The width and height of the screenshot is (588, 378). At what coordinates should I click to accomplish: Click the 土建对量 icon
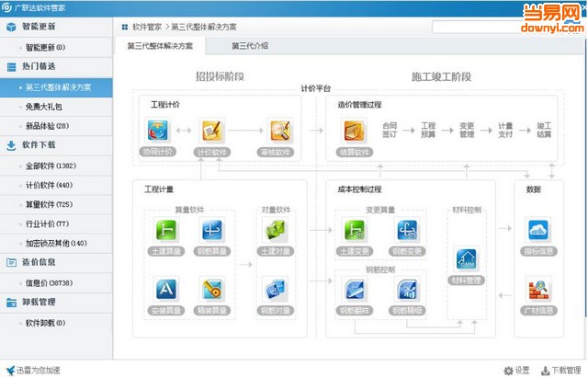tap(276, 229)
